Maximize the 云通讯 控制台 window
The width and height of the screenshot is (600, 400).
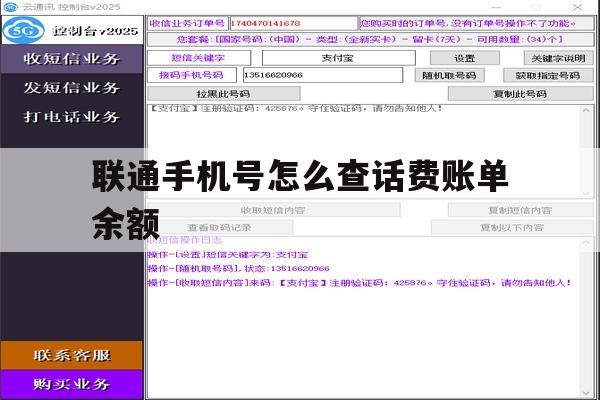click(x=536, y=7)
